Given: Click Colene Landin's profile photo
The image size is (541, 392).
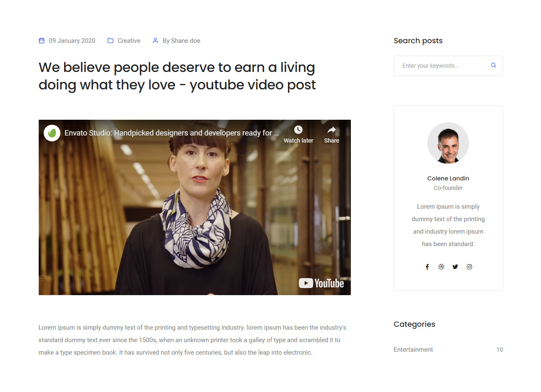Looking at the screenshot, I should click(448, 143).
